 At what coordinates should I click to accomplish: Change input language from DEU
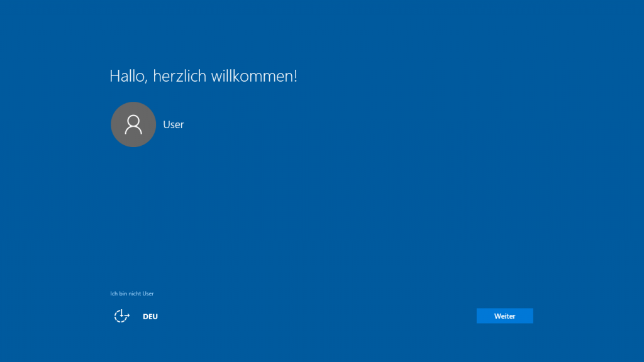150,317
